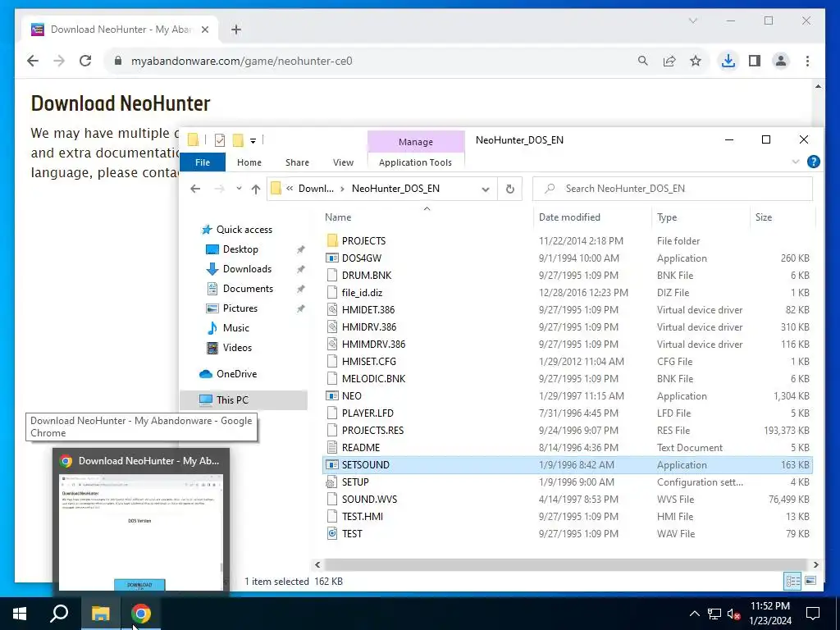Open the Windows Start button

20,614
